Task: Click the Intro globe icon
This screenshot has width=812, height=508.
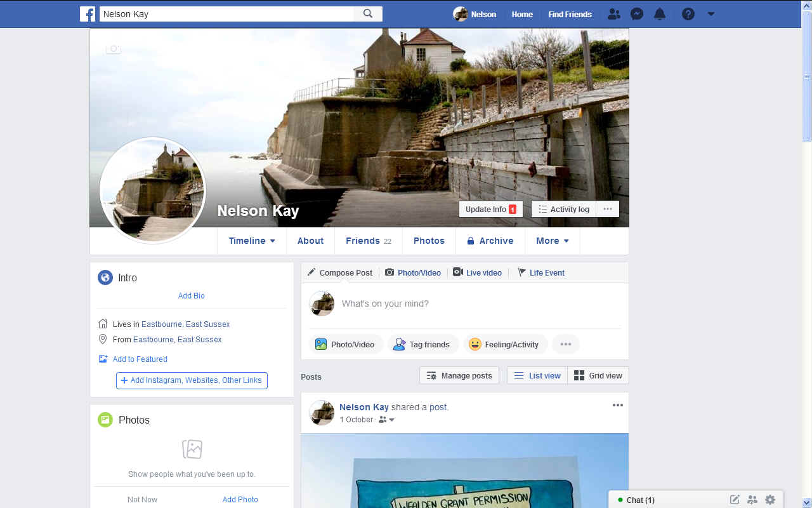Action: click(105, 277)
